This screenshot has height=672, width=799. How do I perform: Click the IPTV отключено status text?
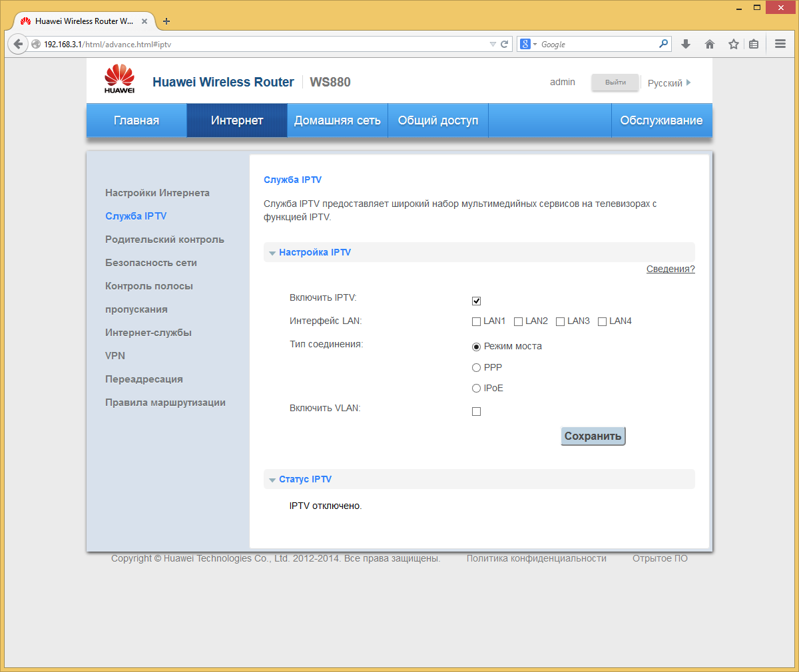coord(326,506)
